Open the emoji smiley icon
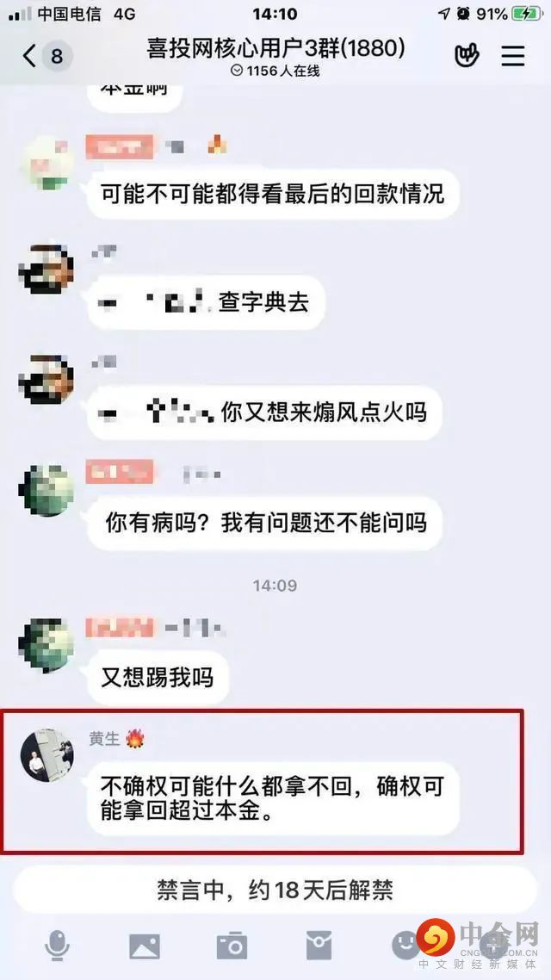The width and height of the screenshot is (551, 980). (x=405, y=945)
